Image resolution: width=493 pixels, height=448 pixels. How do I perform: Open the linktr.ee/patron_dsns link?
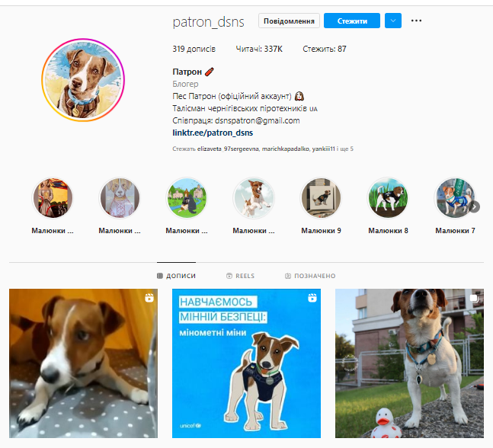213,133
